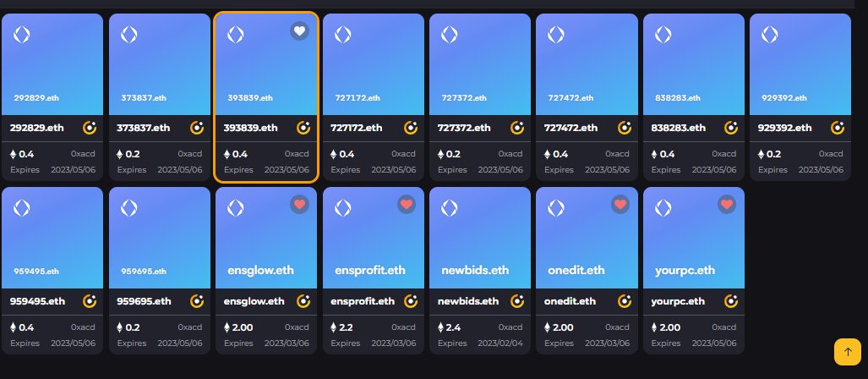This screenshot has height=379, width=868.
Task: Toggle favorite heart on 393839.eth card
Action: (299, 31)
